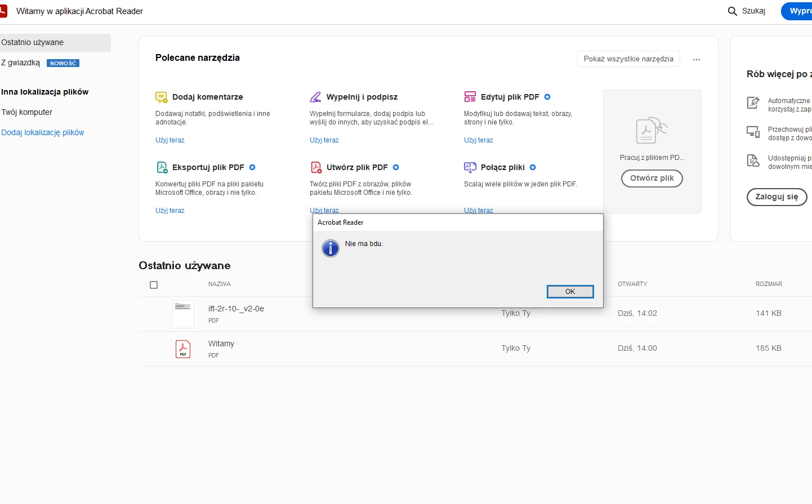Open file name ift-2r-10-_v2-0e
This screenshot has width=812, height=504.
[236, 309]
